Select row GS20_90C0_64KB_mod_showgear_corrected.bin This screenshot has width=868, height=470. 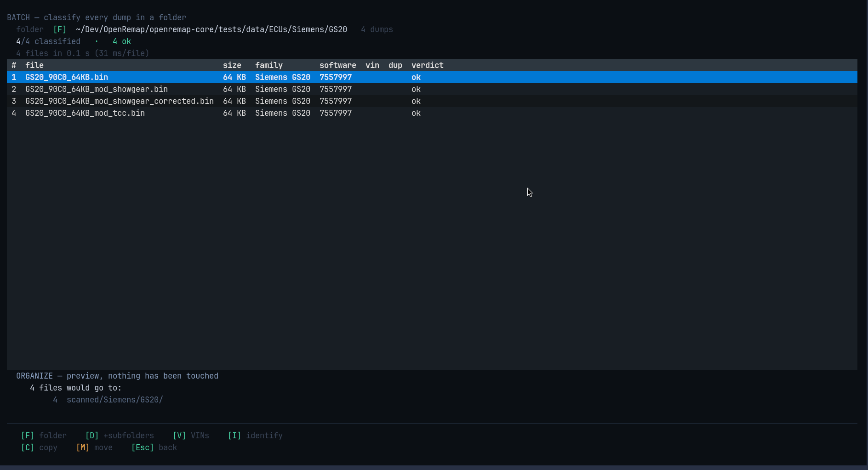tap(432, 101)
